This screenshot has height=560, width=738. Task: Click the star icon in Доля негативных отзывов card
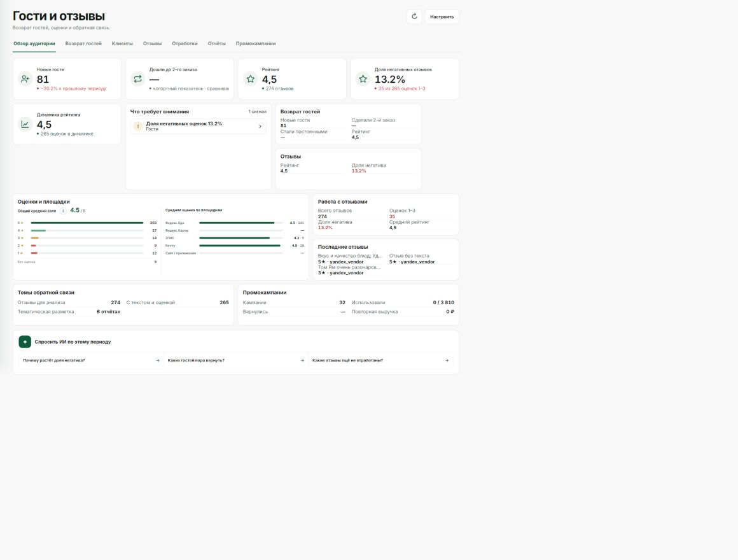point(363,79)
